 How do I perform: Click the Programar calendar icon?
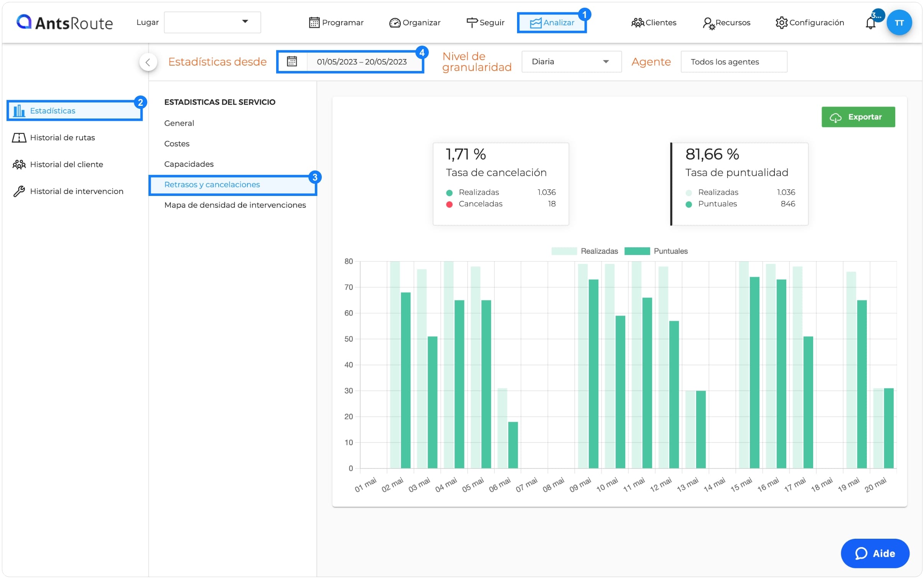[x=314, y=23]
